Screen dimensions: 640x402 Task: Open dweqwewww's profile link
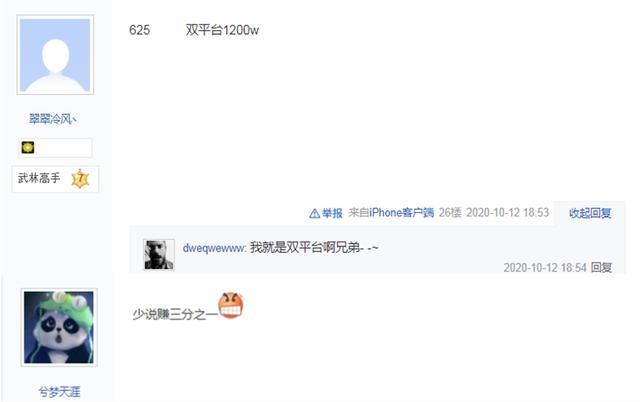[214, 248]
